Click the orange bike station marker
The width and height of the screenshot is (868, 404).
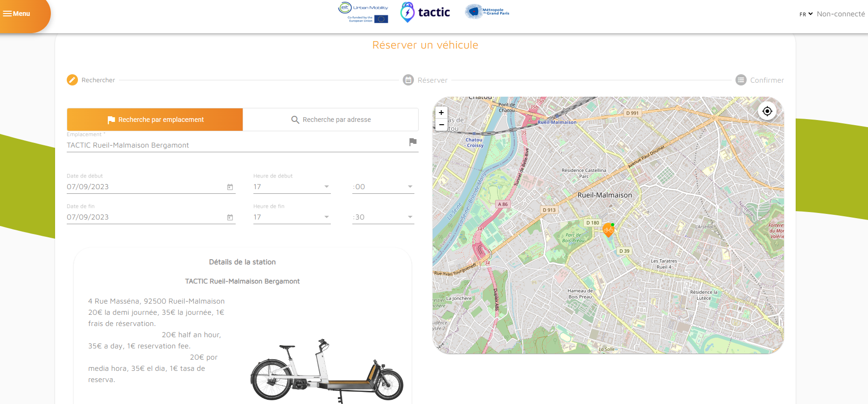click(x=608, y=229)
